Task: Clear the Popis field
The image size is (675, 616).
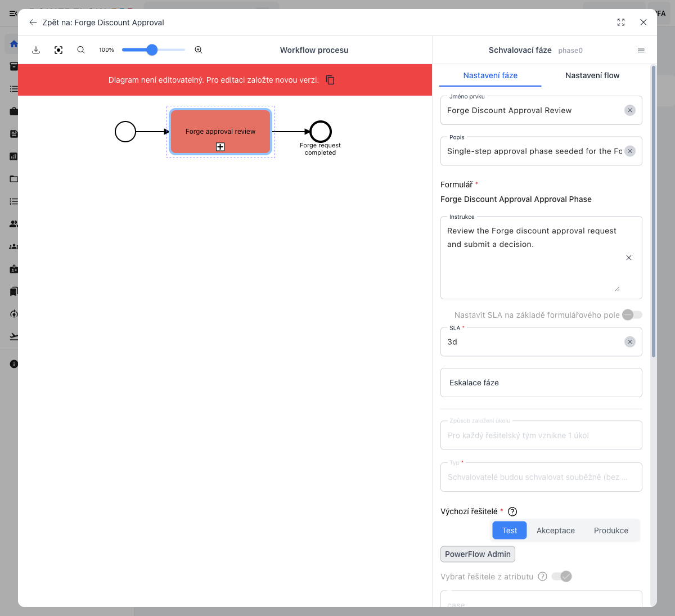Action: tap(630, 151)
